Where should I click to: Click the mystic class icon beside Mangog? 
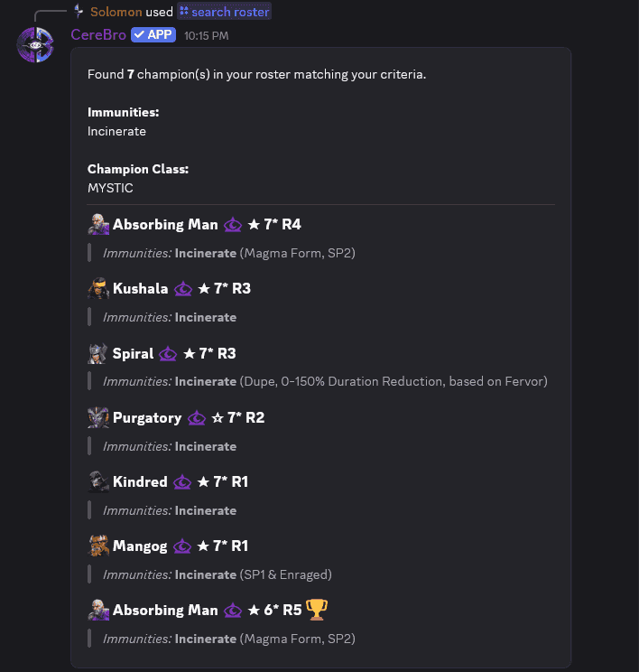(x=183, y=546)
